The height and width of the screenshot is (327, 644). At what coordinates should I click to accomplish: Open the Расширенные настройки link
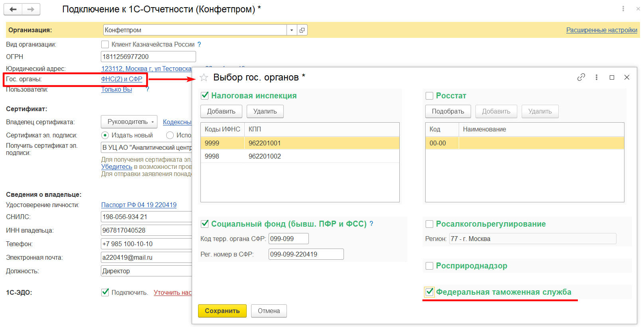pyautogui.click(x=602, y=30)
